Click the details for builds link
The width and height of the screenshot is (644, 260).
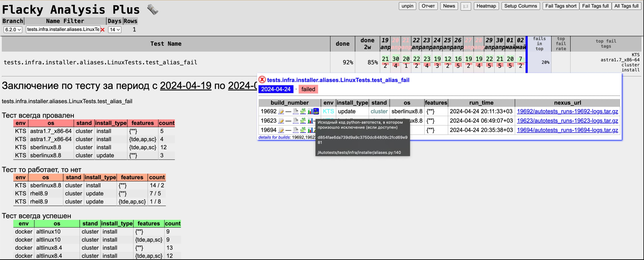tap(274, 137)
